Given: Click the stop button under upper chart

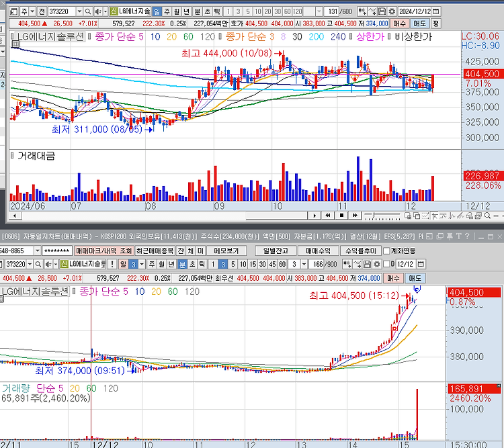Looking at the screenshot, I should click(341, 216).
